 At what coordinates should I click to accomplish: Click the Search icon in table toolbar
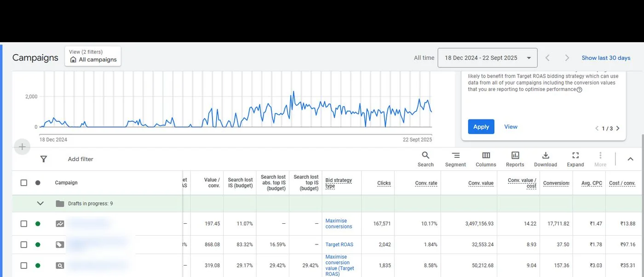[x=425, y=159]
